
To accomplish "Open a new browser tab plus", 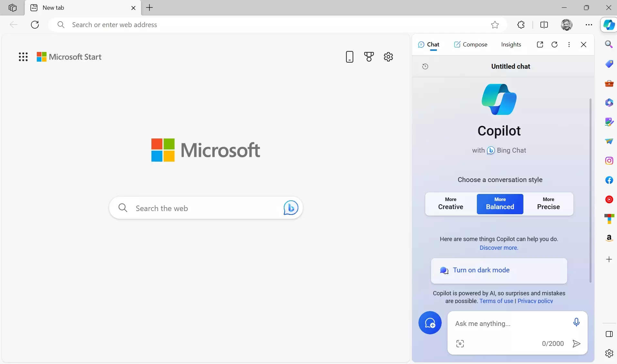I will (149, 8).
